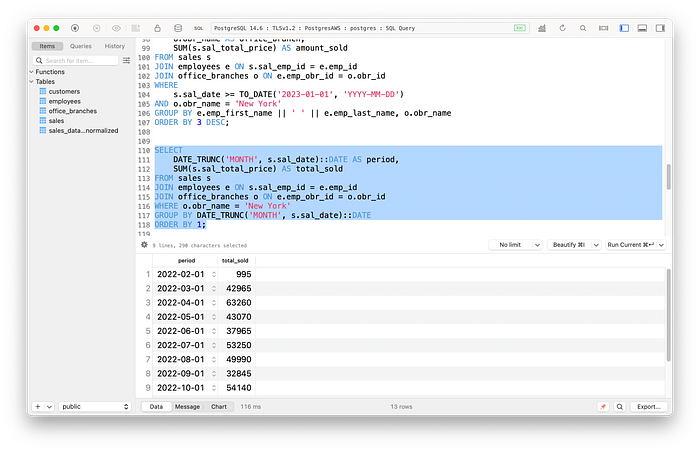The image size is (700, 452).
Task: Toggle the bottom console panel icon
Action: pyautogui.click(x=642, y=28)
